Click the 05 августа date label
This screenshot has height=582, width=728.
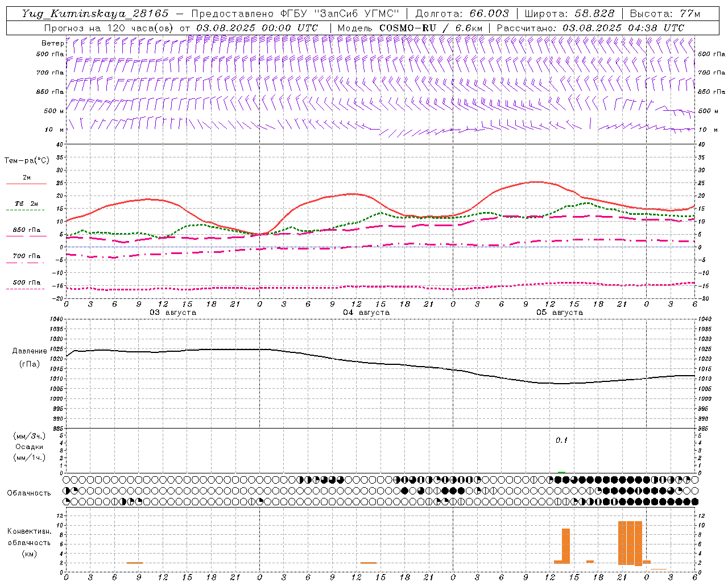coord(560,313)
